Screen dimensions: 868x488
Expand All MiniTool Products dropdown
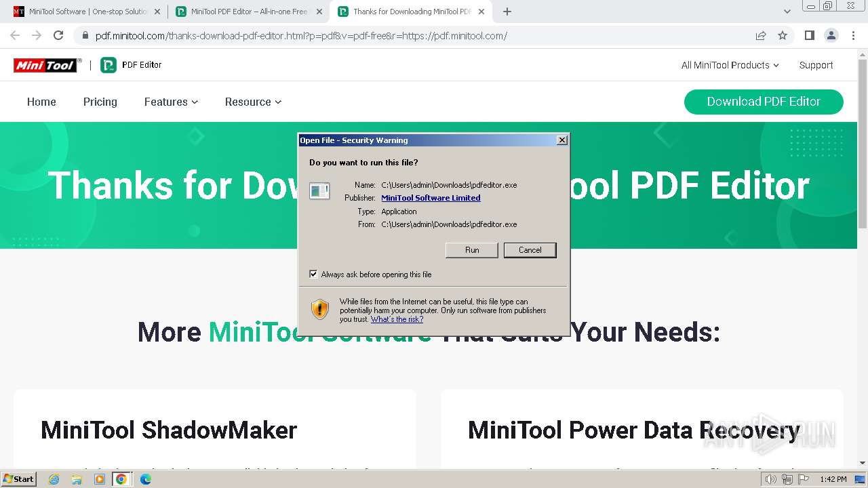coord(730,65)
